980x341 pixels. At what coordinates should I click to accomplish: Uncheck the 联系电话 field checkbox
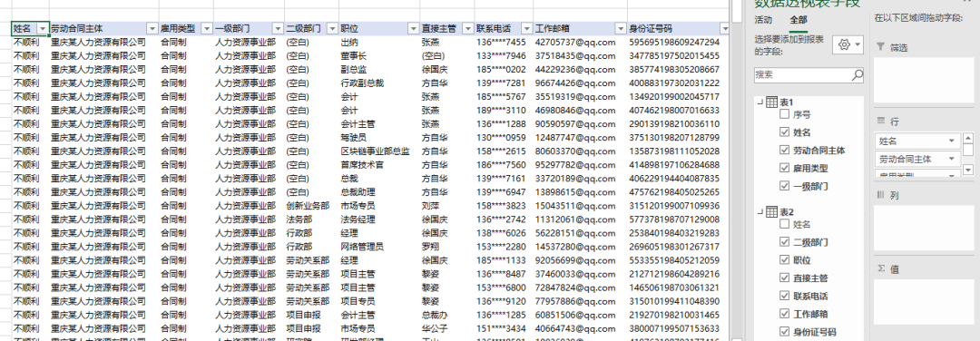[x=784, y=296]
